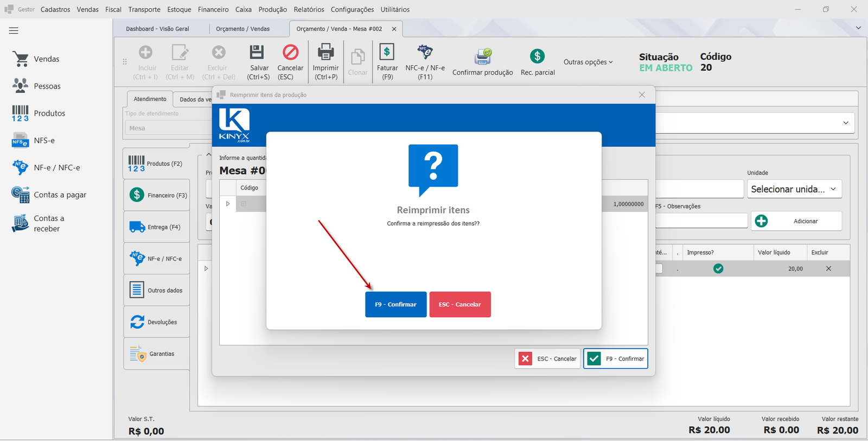Toggle the hamburger sidebar menu
This screenshot has height=441, width=868.
point(14,30)
